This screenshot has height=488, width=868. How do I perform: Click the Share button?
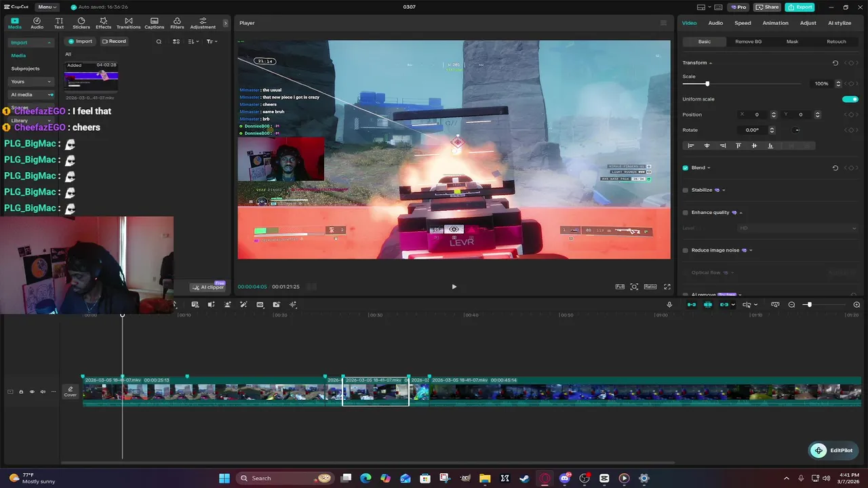(767, 7)
